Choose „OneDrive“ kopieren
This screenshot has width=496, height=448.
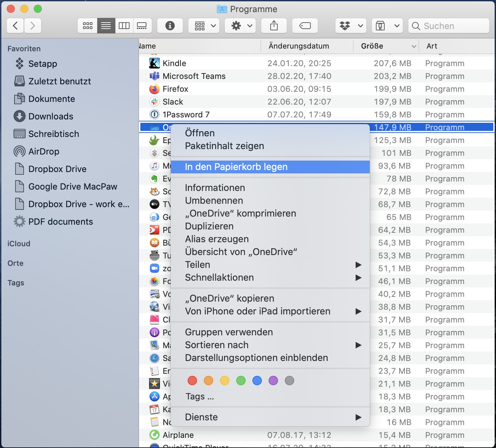(270, 298)
